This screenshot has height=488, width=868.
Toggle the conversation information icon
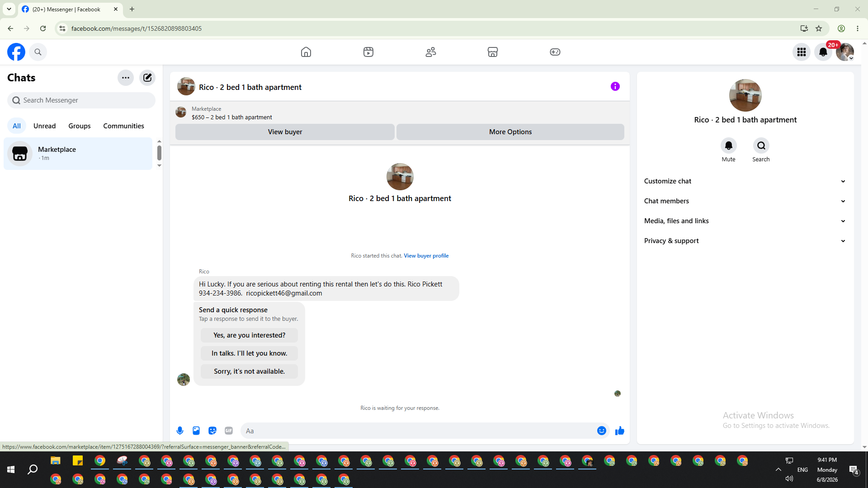coord(615,86)
